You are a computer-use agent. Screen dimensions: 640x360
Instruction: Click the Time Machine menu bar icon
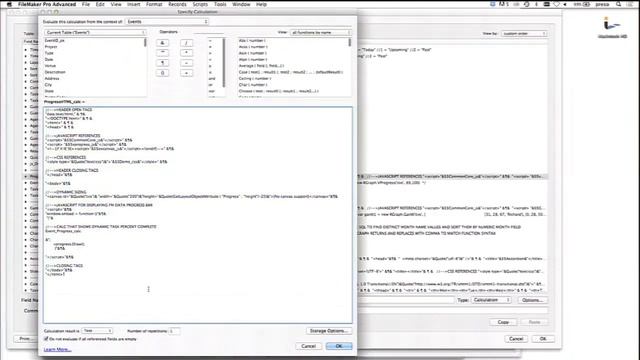click(527, 4)
